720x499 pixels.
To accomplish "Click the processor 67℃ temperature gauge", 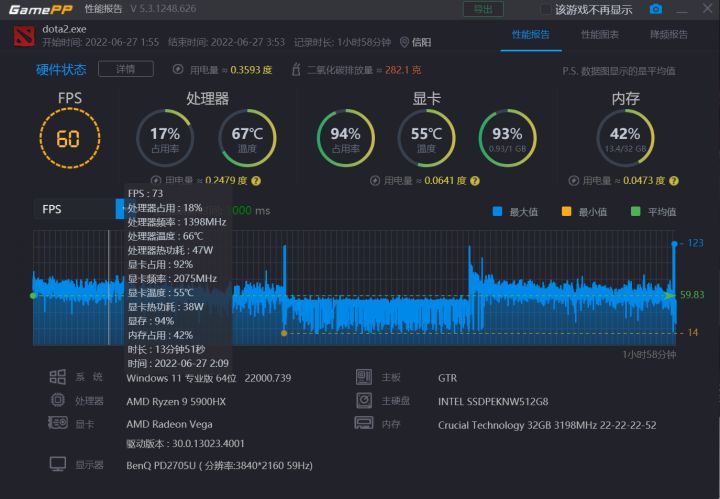I will [248, 138].
